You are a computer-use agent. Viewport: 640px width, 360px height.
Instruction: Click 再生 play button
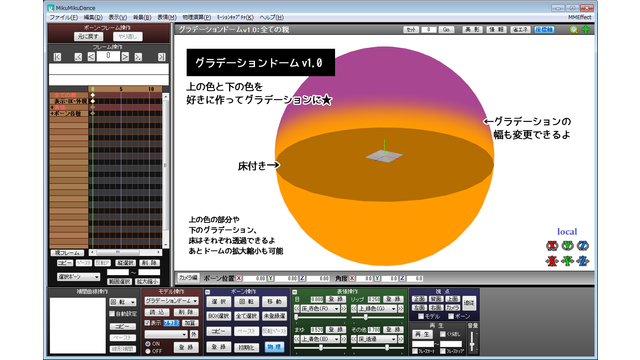422,334
